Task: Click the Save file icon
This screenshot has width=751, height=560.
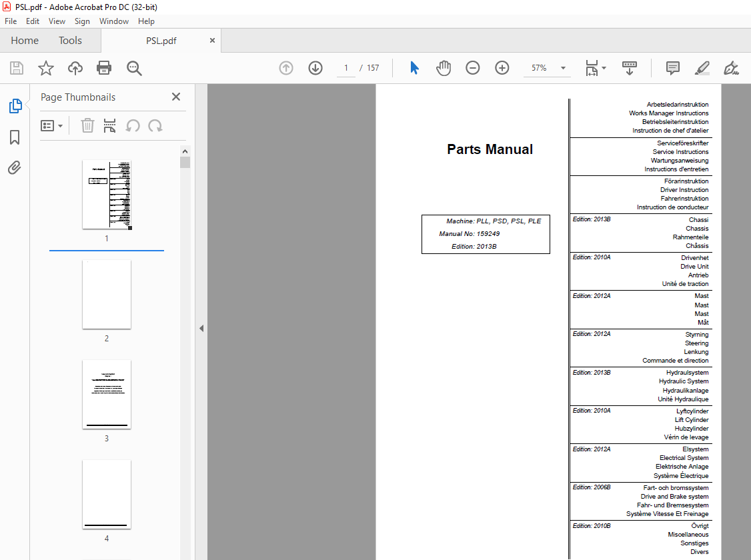Action: point(17,68)
